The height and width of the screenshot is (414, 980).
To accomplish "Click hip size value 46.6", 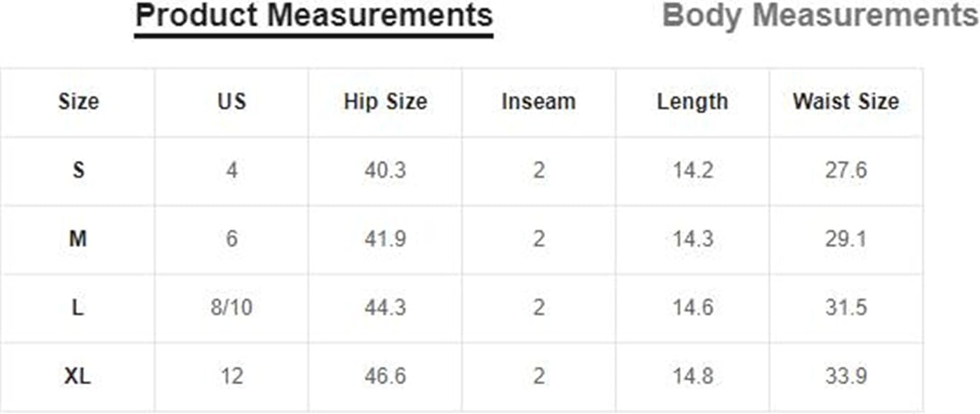I will pyautogui.click(x=385, y=376).
